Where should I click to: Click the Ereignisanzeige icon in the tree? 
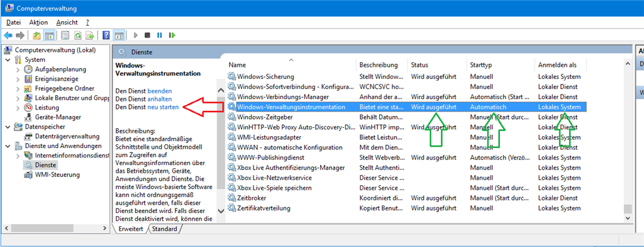28,79
